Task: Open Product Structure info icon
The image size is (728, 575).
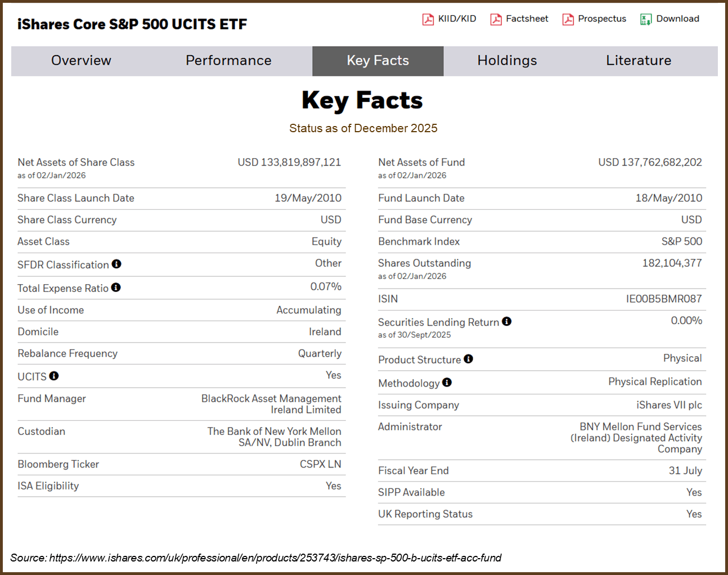Action: point(469,359)
